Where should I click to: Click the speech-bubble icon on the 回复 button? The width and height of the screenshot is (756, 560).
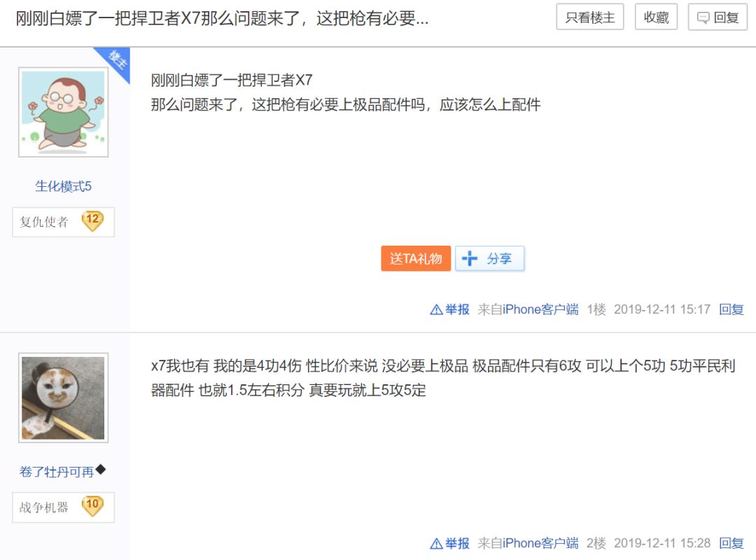(x=703, y=17)
